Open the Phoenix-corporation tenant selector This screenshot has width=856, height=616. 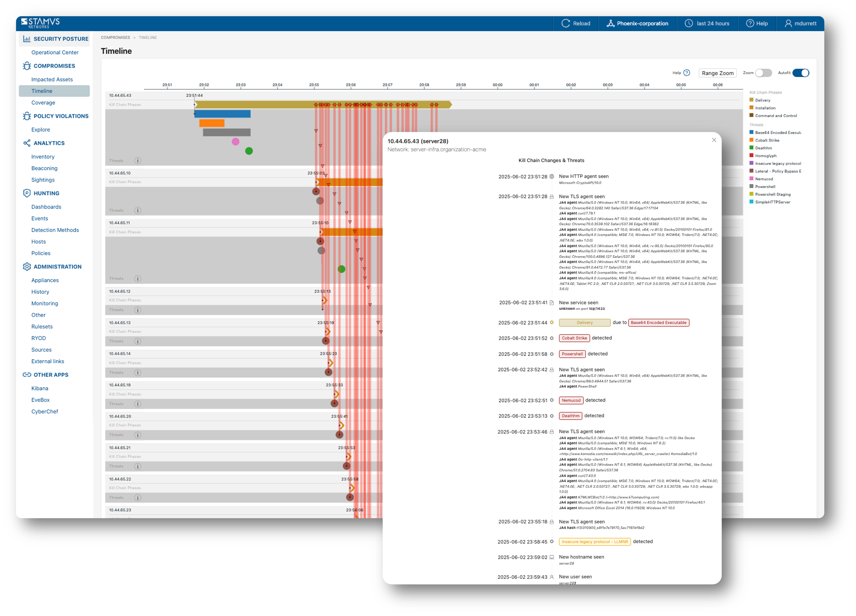click(x=638, y=23)
